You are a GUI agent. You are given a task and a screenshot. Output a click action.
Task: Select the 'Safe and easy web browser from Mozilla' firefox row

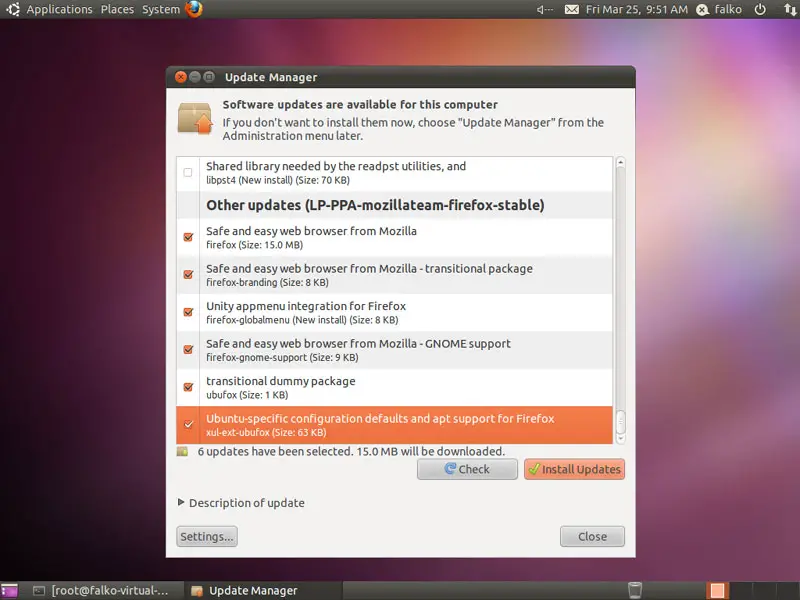[394, 237]
